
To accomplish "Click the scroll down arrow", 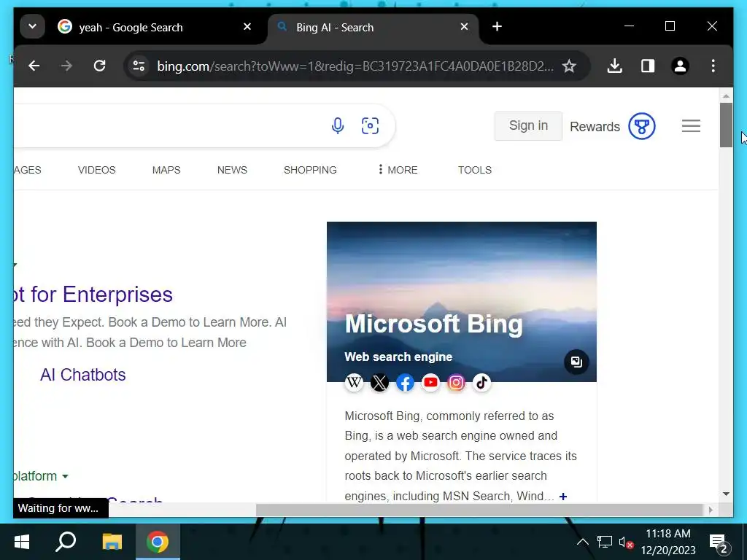I will coord(726,494).
